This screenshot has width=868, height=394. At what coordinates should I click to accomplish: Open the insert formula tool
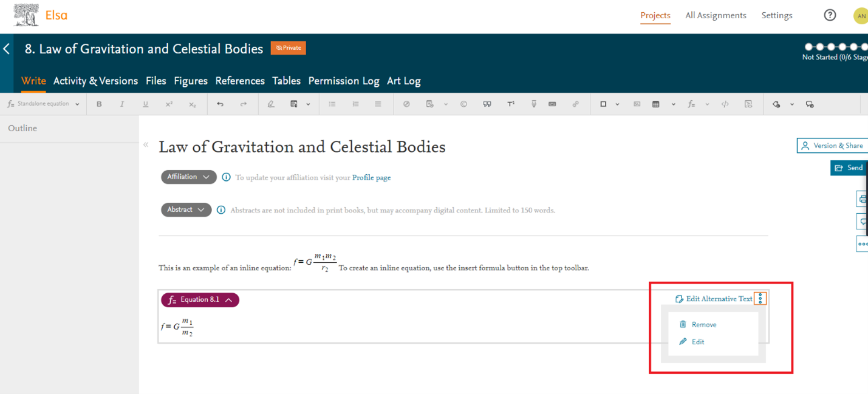click(x=691, y=104)
